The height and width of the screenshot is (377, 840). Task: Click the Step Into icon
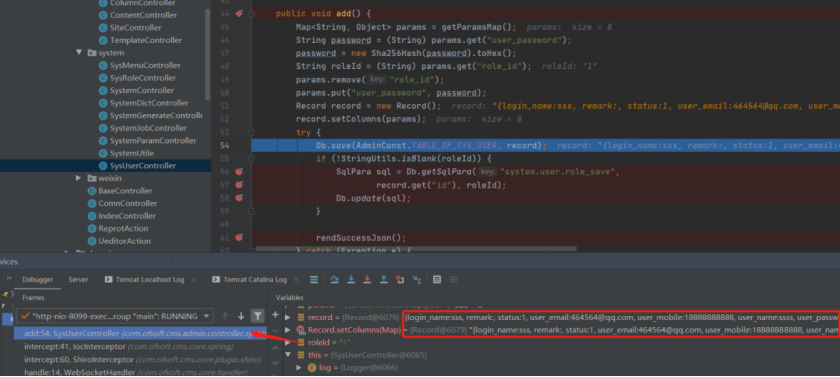[x=351, y=280]
